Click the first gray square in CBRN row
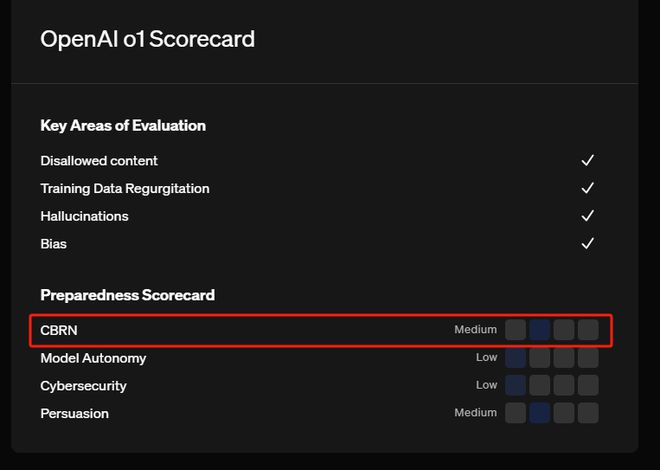Screen dimensions: 660x470 (516, 330)
